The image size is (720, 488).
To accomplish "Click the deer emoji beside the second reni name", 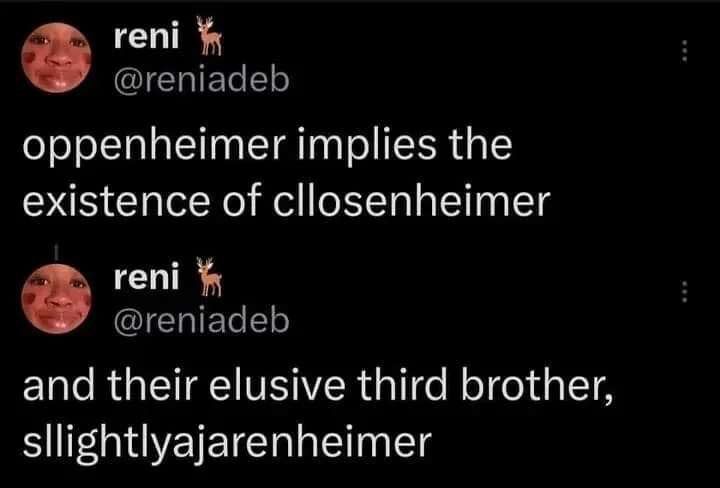I will tap(209, 276).
